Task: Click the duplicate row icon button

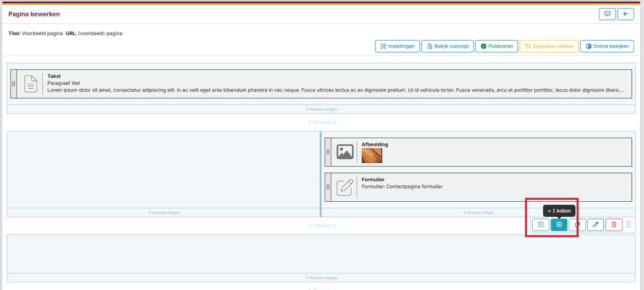Action: tap(577, 224)
